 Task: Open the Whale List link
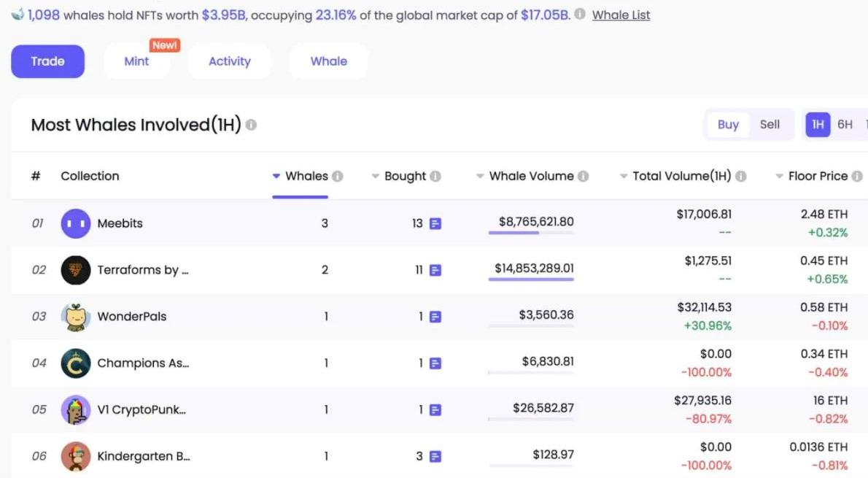coord(621,15)
